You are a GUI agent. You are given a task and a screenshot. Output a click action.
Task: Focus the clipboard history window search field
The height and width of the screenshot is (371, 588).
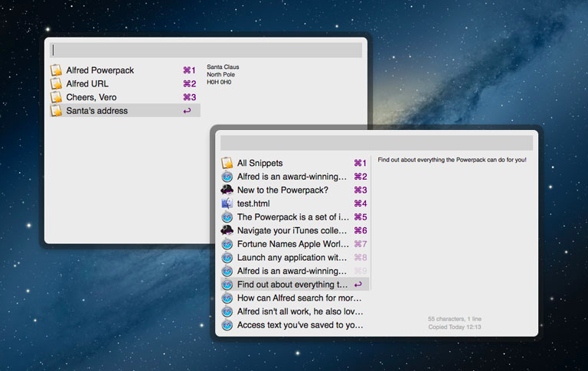[377, 143]
